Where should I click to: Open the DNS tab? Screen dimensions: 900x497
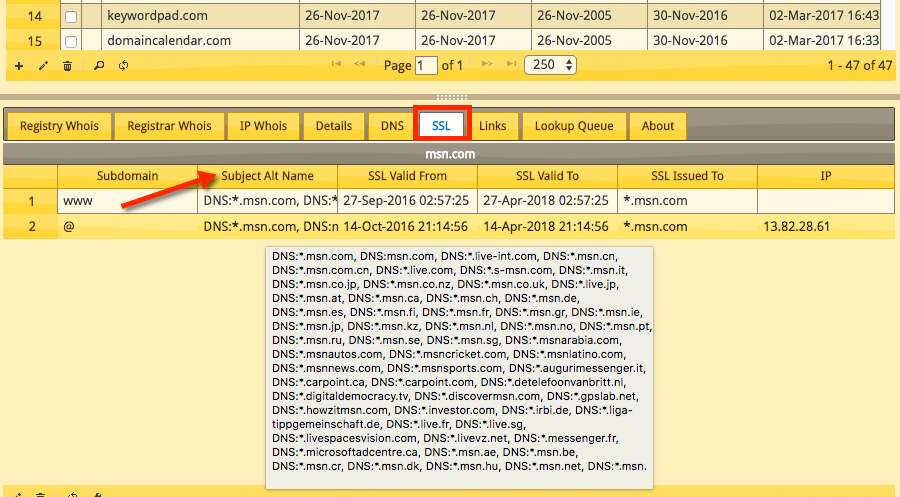click(392, 126)
